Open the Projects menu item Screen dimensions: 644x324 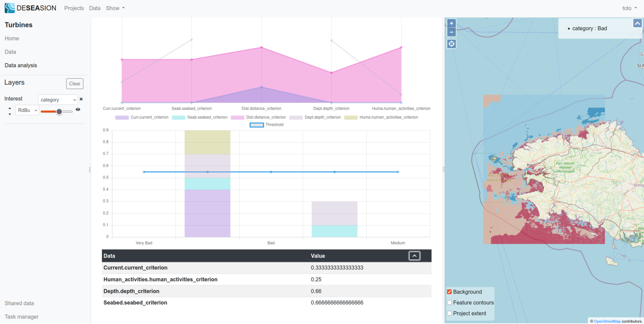coord(74,8)
